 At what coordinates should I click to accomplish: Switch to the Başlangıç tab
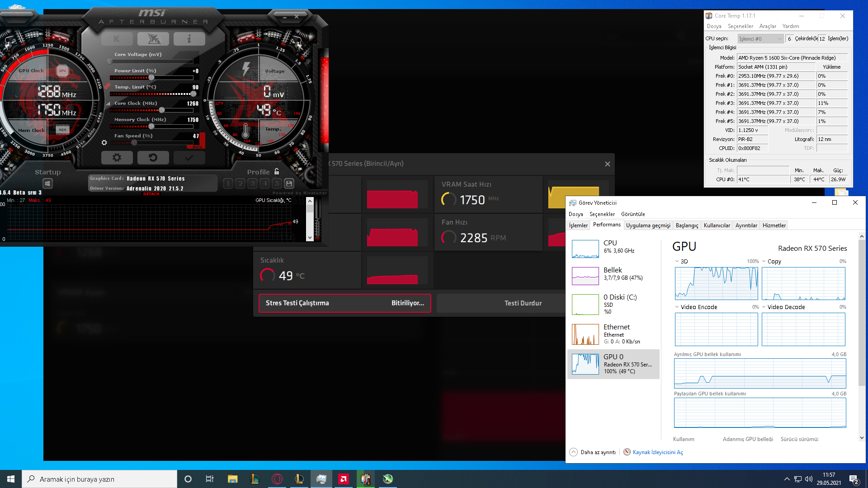point(687,225)
